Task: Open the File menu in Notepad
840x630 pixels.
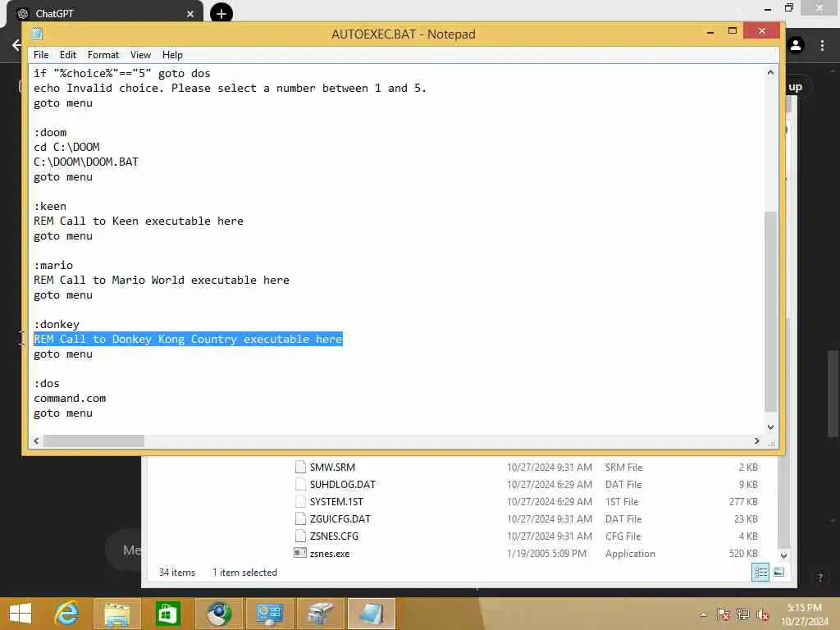Action: (41, 55)
